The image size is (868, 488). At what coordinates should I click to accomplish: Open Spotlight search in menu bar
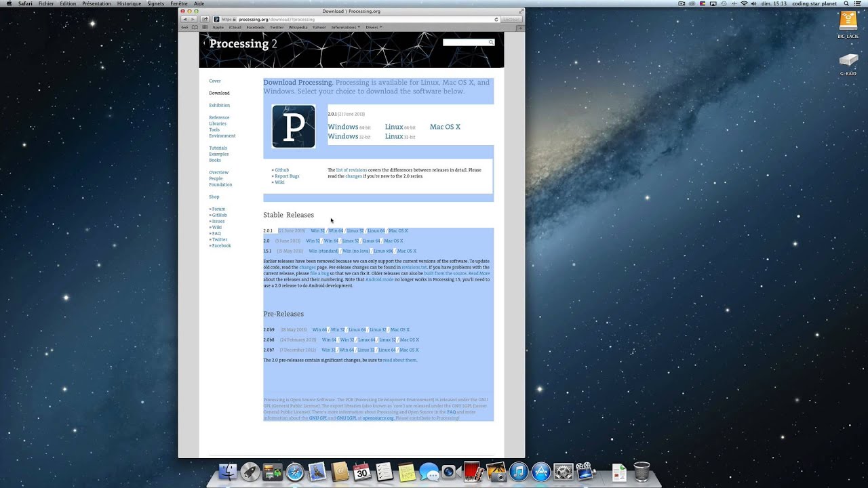pos(848,3)
